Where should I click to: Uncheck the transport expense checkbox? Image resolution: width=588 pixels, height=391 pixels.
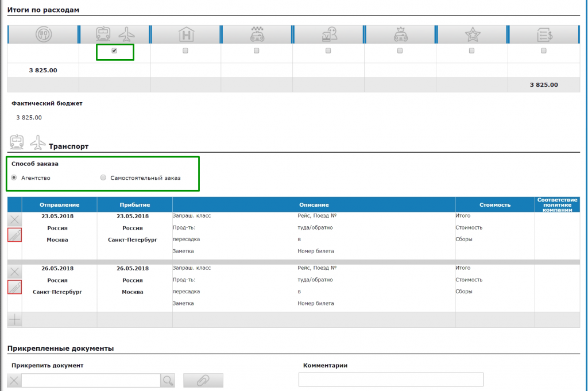[114, 51]
